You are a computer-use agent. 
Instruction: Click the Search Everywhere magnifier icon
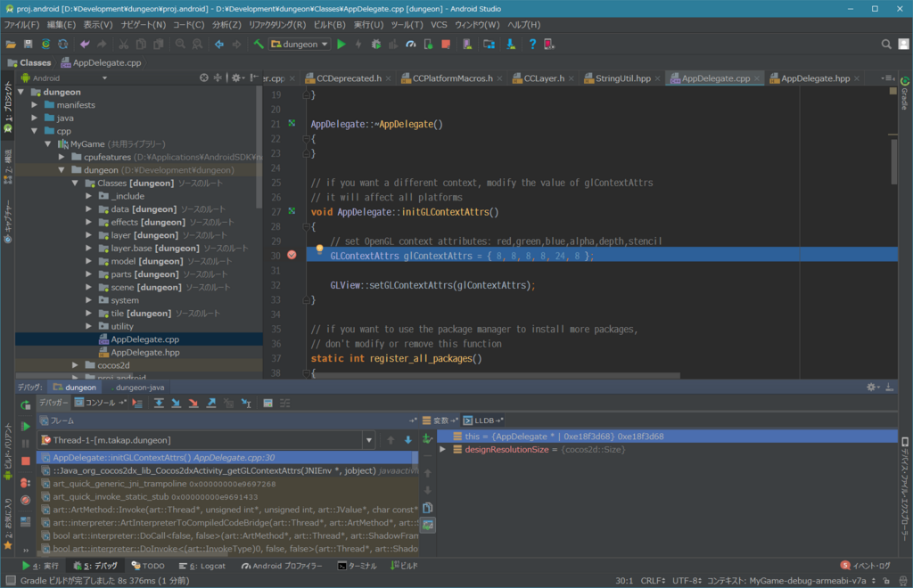(x=886, y=44)
